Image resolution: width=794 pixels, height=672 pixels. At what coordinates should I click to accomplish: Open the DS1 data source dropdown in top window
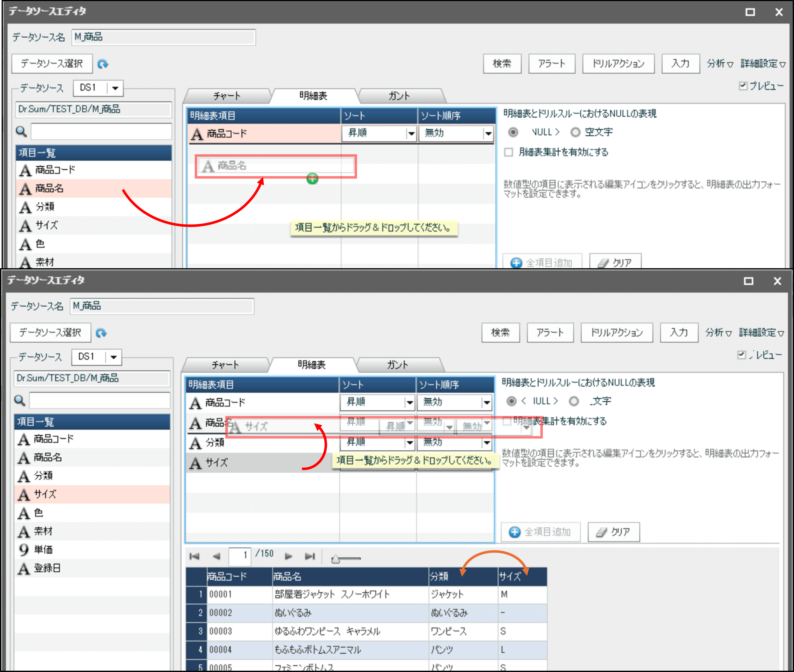(115, 88)
